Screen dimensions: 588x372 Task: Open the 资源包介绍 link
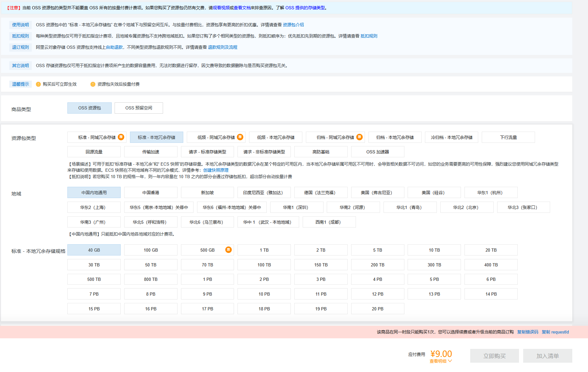click(x=293, y=25)
